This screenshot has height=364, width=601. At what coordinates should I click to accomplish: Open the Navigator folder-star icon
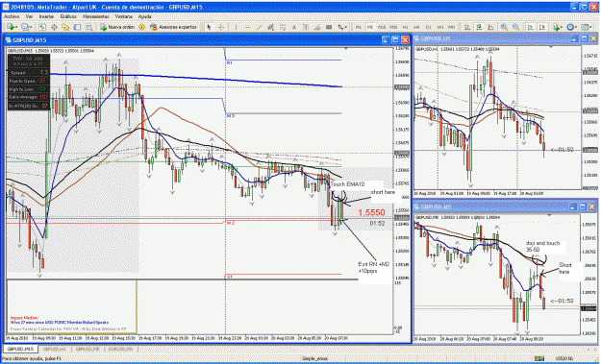[65, 27]
